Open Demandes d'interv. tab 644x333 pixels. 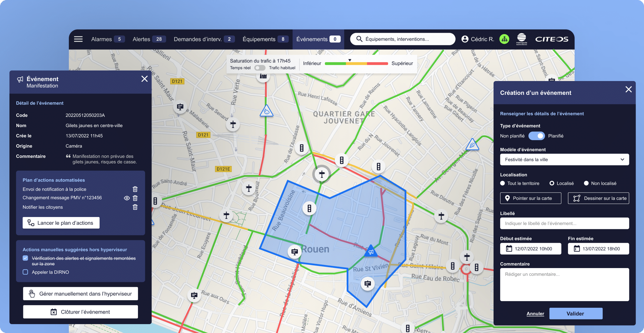(x=204, y=39)
